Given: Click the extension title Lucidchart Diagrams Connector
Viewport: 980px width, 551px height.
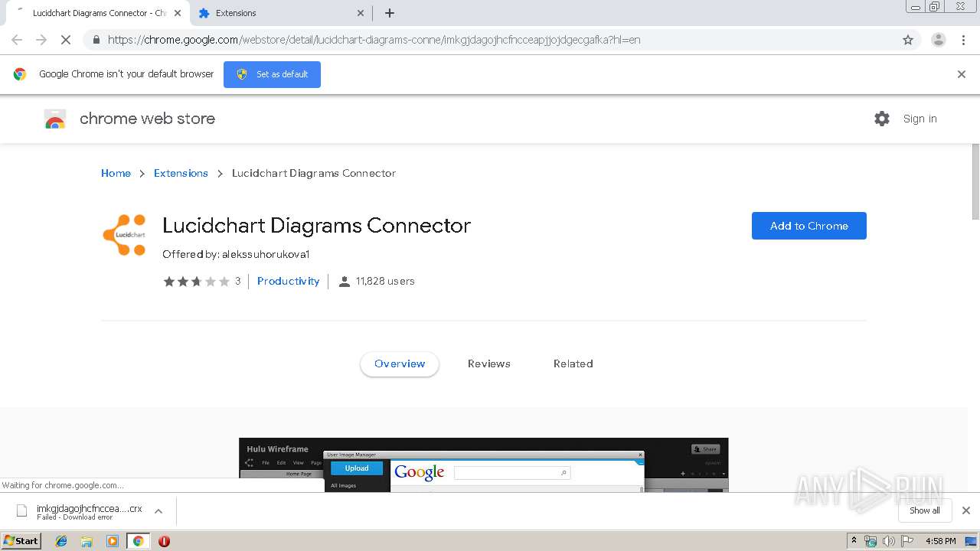Looking at the screenshot, I should point(316,226).
